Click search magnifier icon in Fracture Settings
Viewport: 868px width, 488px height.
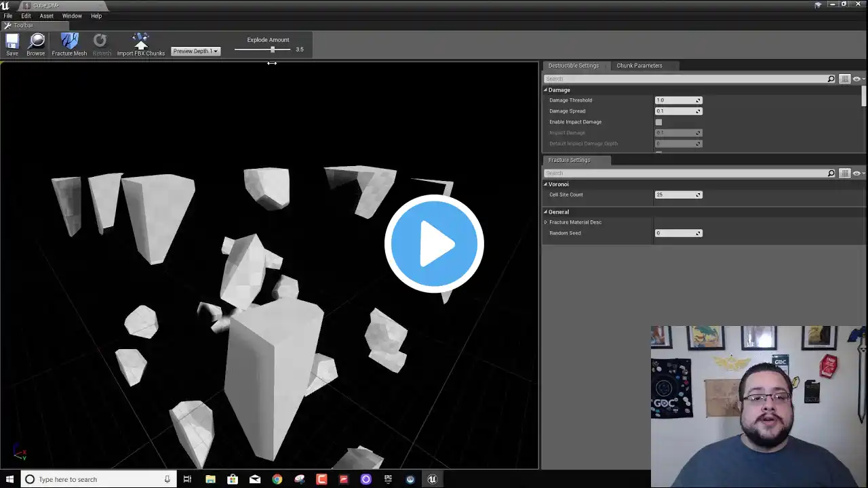831,174
